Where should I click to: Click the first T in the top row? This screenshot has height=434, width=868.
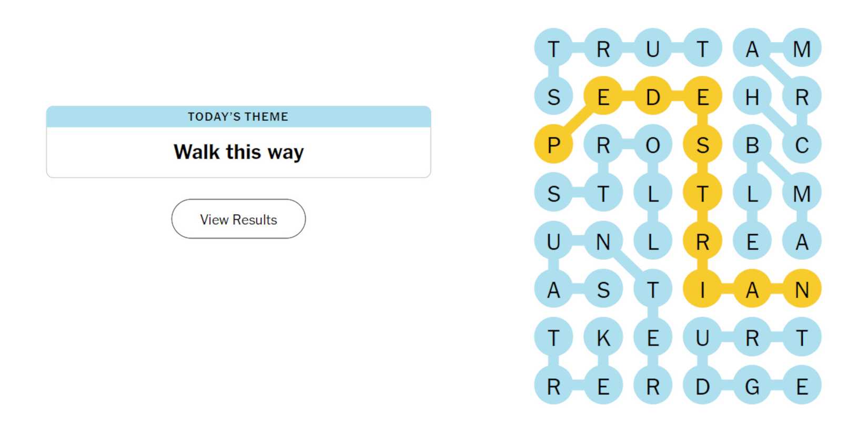tap(553, 48)
